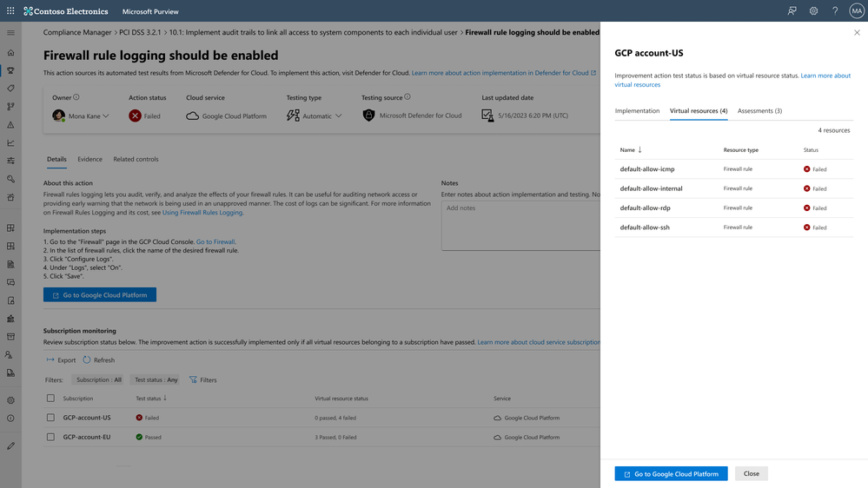868x488 pixels.
Task: Close the GCP account-US panel with X
Action: pos(857,33)
